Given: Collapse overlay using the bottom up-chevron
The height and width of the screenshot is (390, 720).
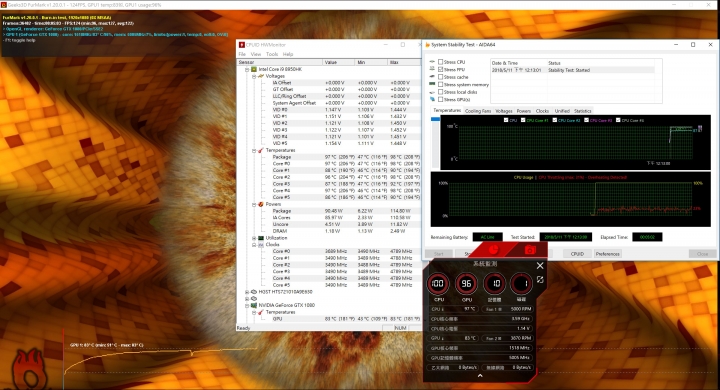Looking at the screenshot, I should tap(480, 376).
